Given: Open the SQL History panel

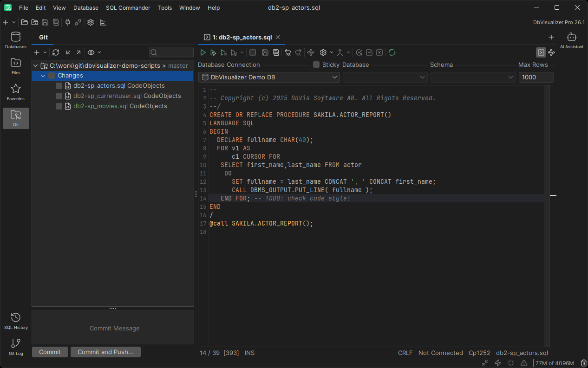Looking at the screenshot, I should (x=16, y=321).
